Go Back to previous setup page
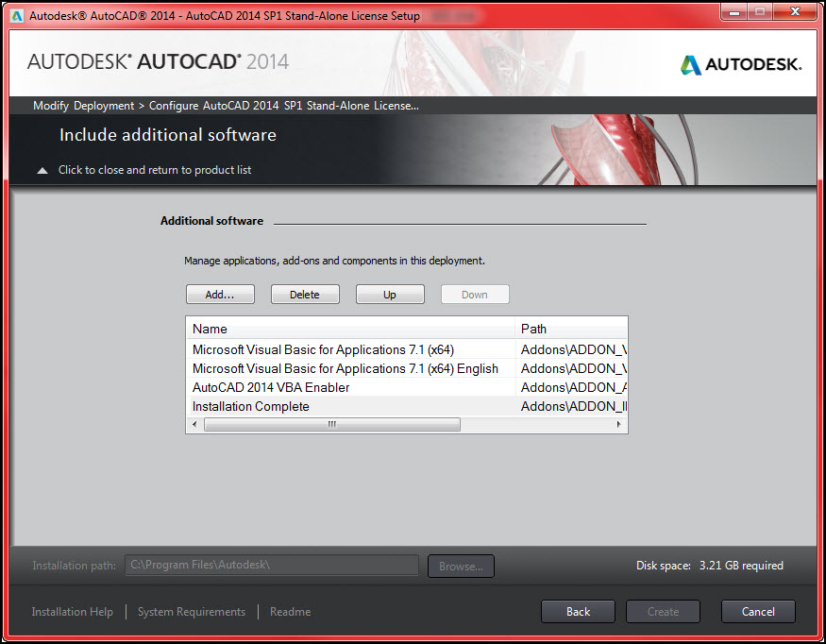 [x=578, y=611]
